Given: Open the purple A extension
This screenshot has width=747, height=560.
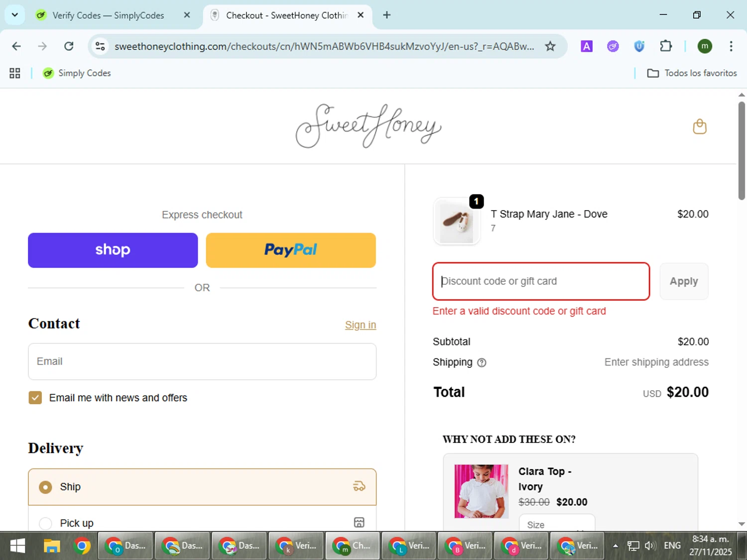Looking at the screenshot, I should pos(587,46).
